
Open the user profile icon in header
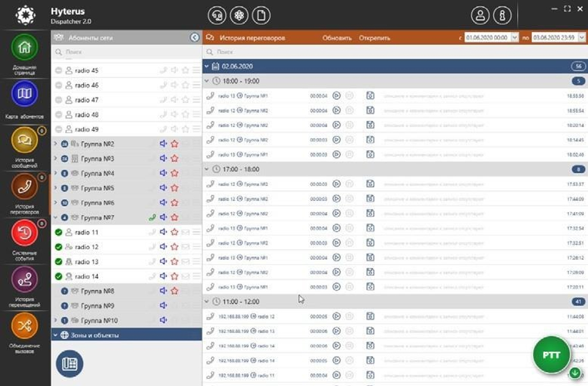(480, 15)
